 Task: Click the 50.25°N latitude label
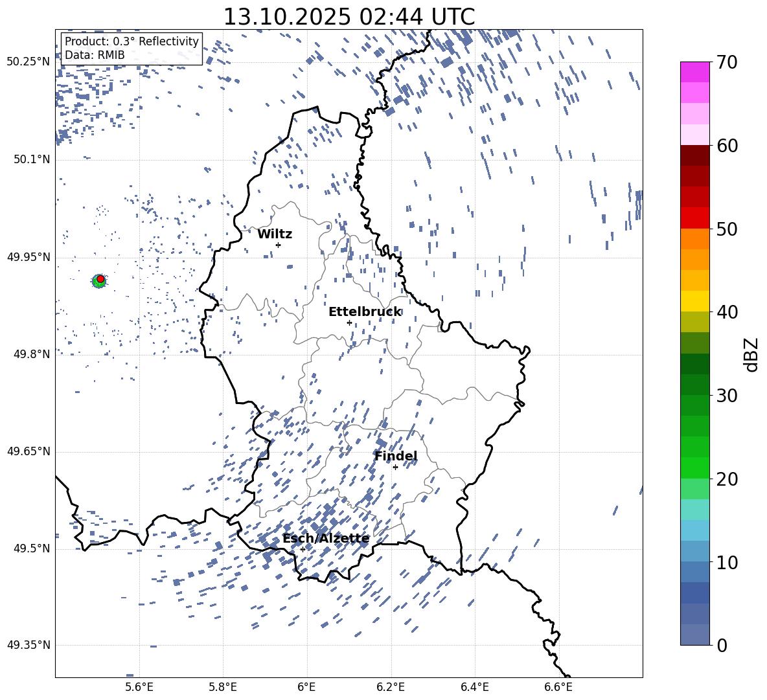(29, 62)
